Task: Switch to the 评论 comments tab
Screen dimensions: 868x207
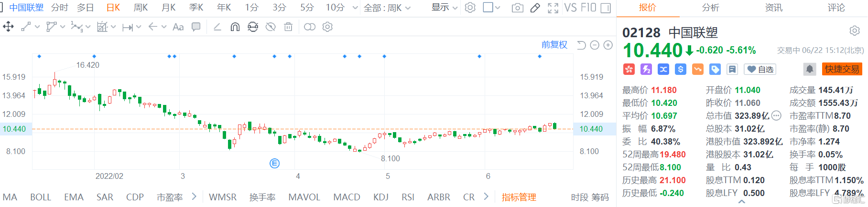Action: (x=836, y=8)
